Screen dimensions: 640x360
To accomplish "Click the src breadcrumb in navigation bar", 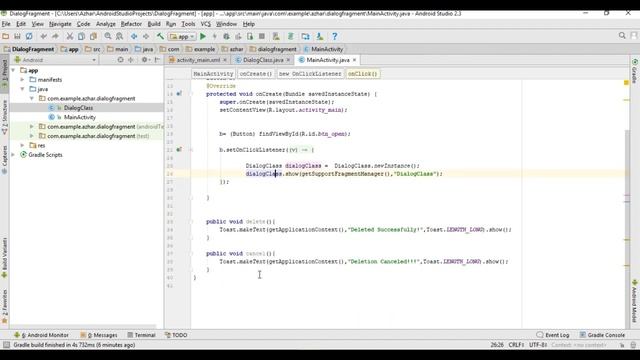I will tap(93, 49).
